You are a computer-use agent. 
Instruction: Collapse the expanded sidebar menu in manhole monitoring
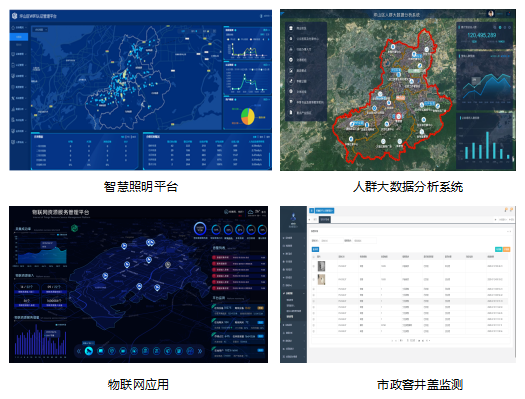coord(294,293)
